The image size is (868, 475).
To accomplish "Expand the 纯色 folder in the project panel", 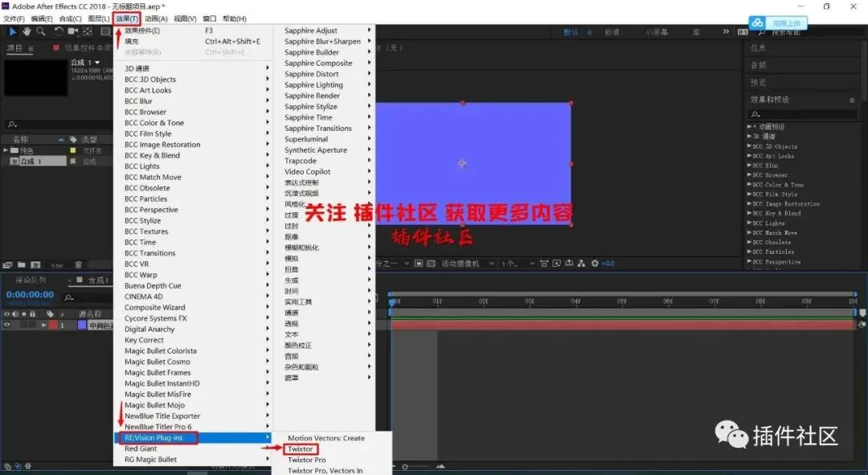I will click(6, 150).
